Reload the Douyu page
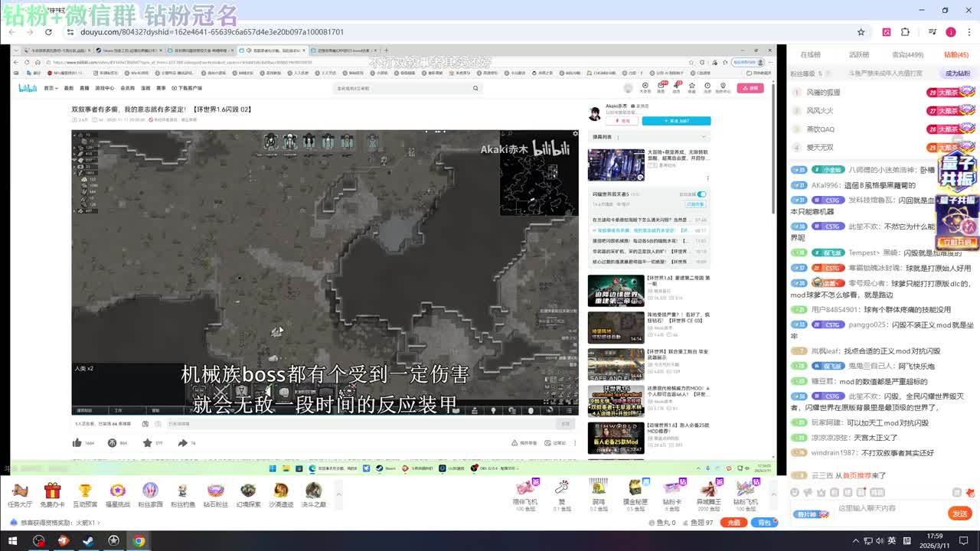Viewport: 980px width, 551px height. click(48, 32)
